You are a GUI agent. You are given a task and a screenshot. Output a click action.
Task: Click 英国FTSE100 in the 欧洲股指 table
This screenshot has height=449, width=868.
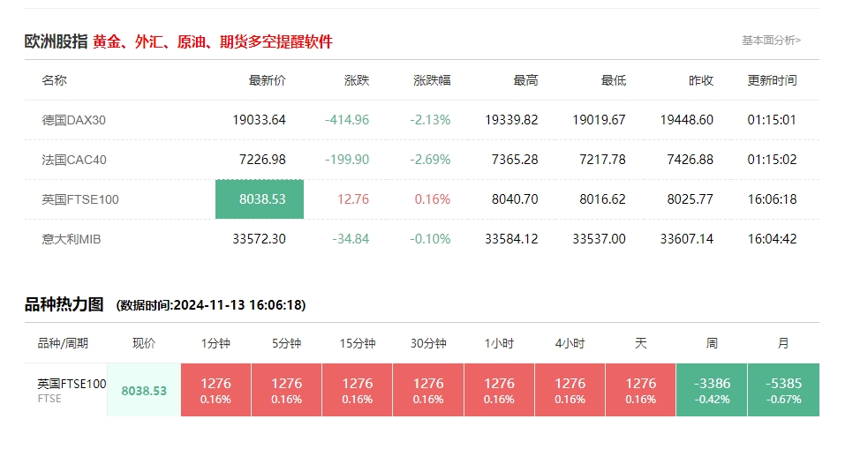coord(80,199)
